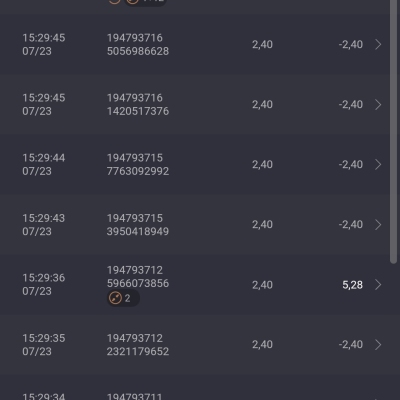This screenshot has width=400, height=400.
Task: Expand details arrow for the 15:29:43 entry
Action: (x=378, y=224)
